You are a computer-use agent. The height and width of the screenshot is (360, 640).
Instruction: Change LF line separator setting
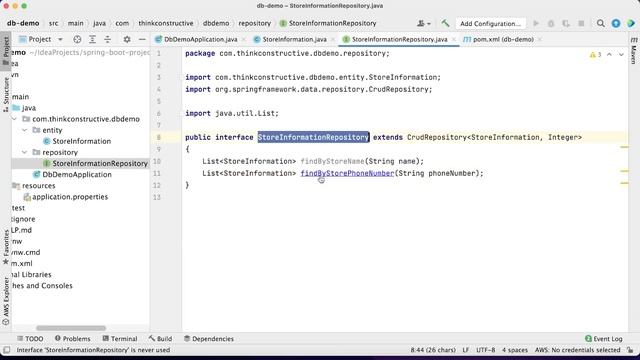click(466, 350)
